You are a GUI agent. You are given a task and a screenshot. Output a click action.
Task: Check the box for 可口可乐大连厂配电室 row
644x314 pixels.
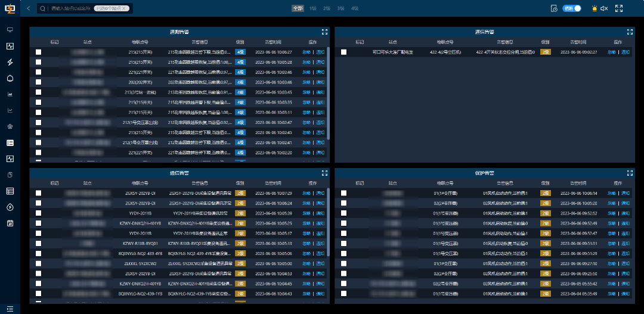[x=344, y=52]
